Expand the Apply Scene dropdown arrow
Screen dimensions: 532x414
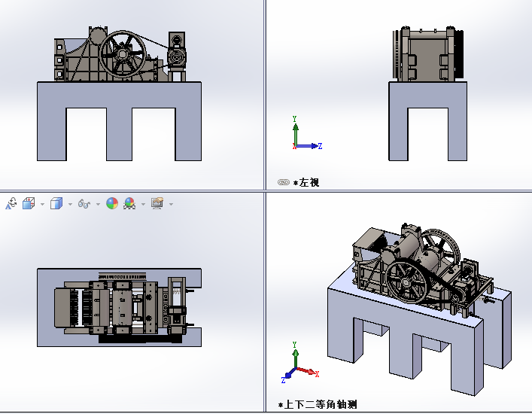click(143, 204)
